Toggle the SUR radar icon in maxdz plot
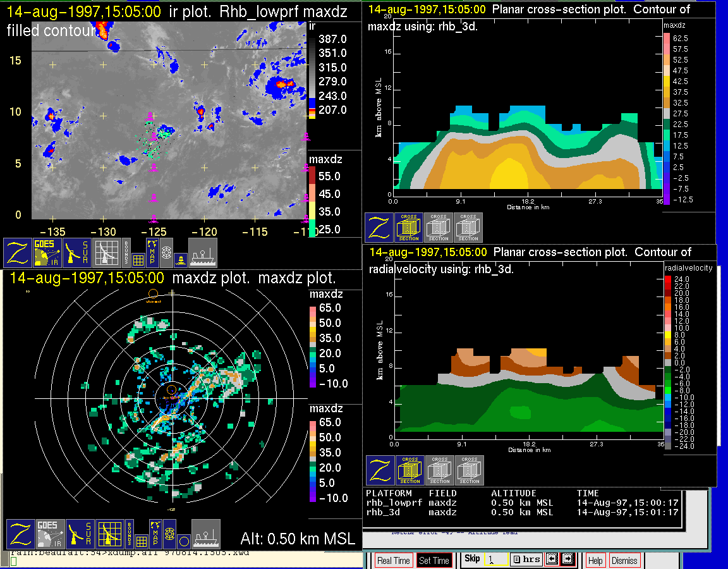The width and height of the screenshot is (728, 569). tap(80, 534)
